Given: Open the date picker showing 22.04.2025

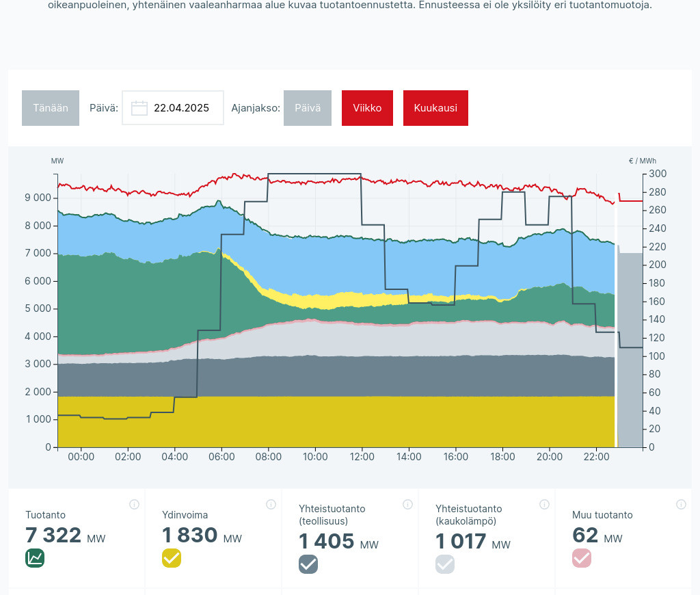Looking at the screenshot, I should click(181, 108).
